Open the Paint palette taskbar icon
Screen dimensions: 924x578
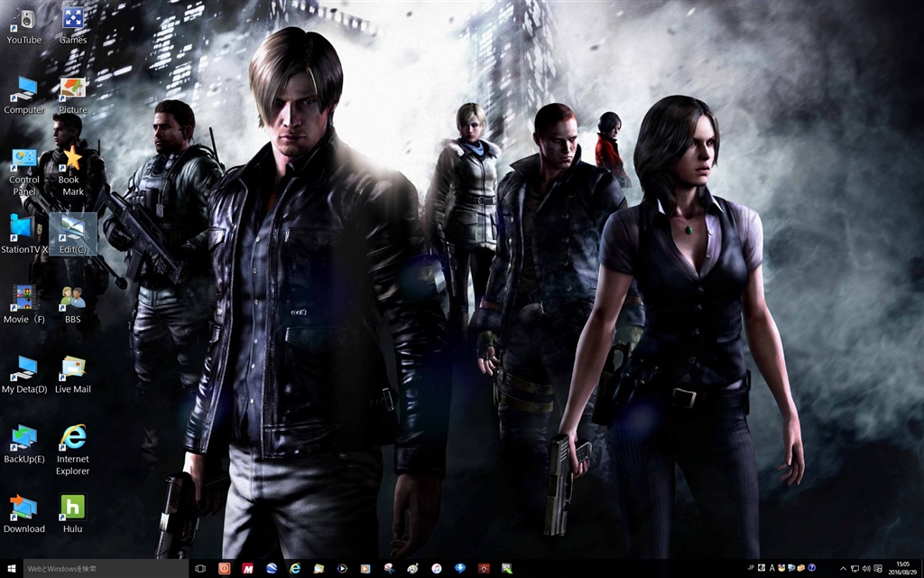(412, 569)
